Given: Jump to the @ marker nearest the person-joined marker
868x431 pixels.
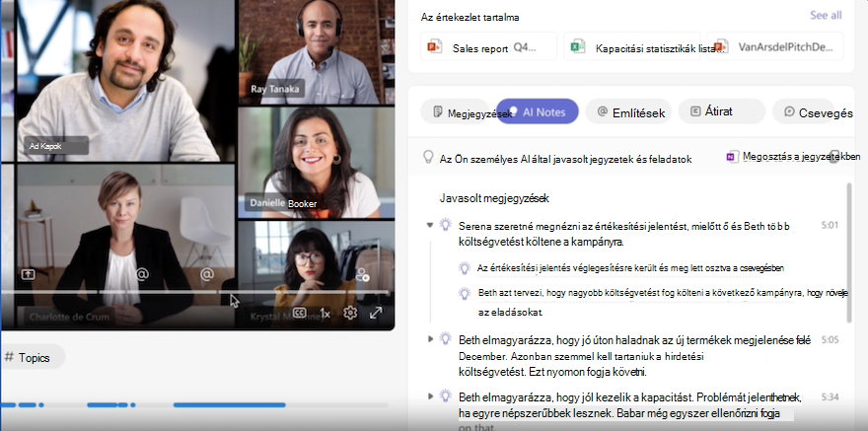Looking at the screenshot, I should 206,274.
